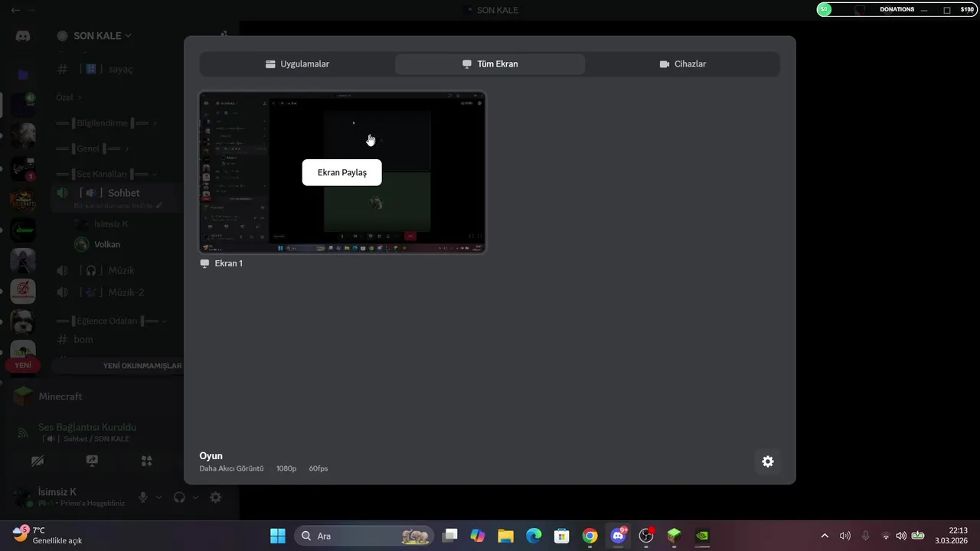This screenshot has width=980, height=551.
Task: Open weather widget showing 7°C
Action: [47, 535]
